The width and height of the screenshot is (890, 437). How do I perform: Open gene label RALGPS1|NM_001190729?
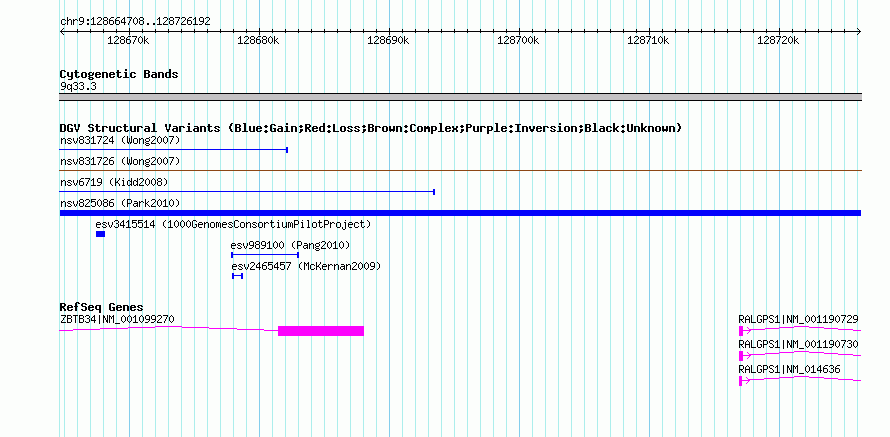[x=798, y=320]
